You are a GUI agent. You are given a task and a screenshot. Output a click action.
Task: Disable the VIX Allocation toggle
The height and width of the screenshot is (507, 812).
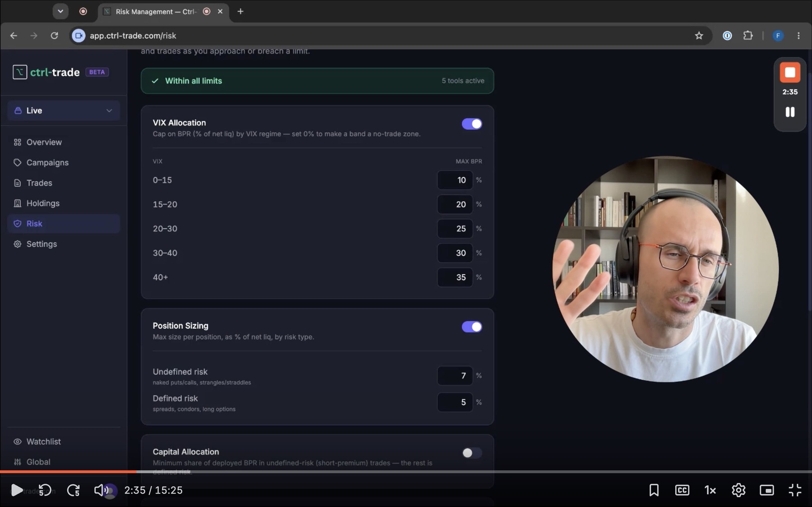coord(472,124)
